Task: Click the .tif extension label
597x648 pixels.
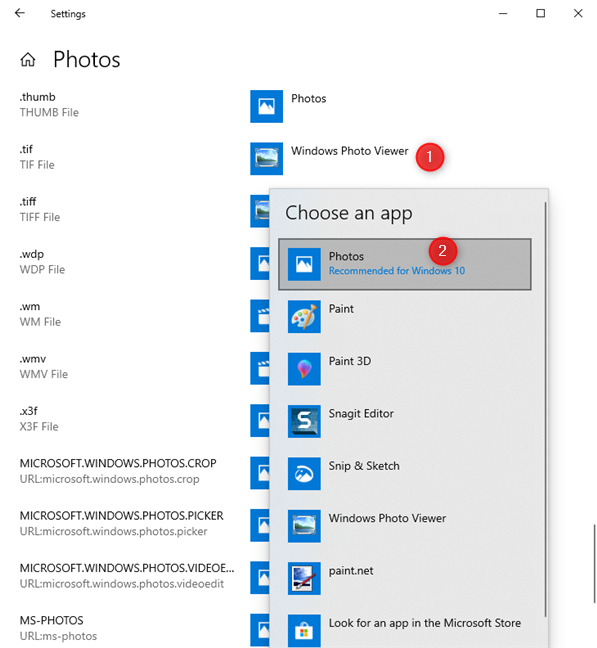Action: (x=26, y=149)
